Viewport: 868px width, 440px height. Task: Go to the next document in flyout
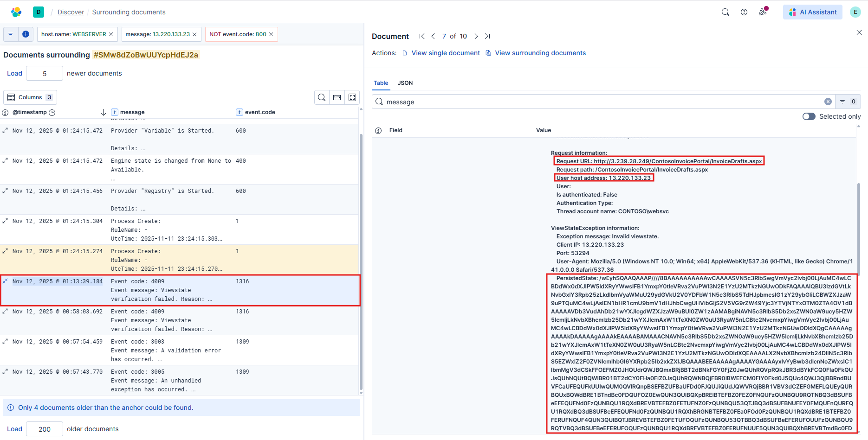coord(476,36)
